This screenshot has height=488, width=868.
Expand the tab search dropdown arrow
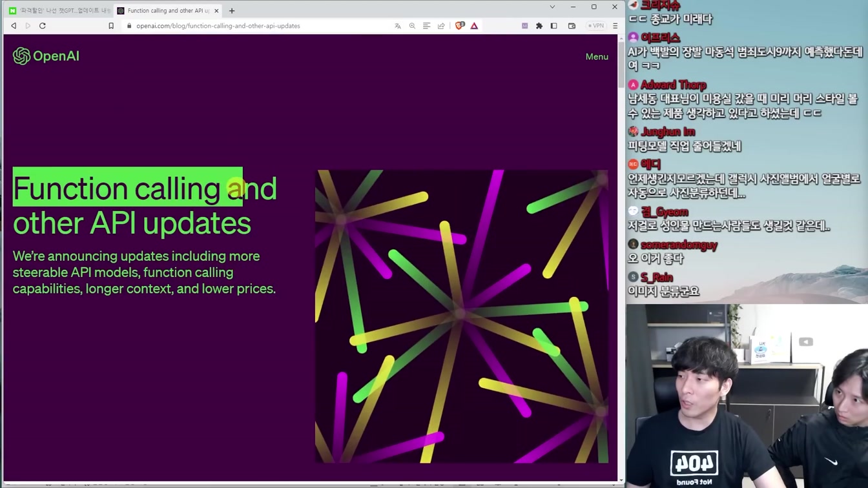(x=552, y=7)
